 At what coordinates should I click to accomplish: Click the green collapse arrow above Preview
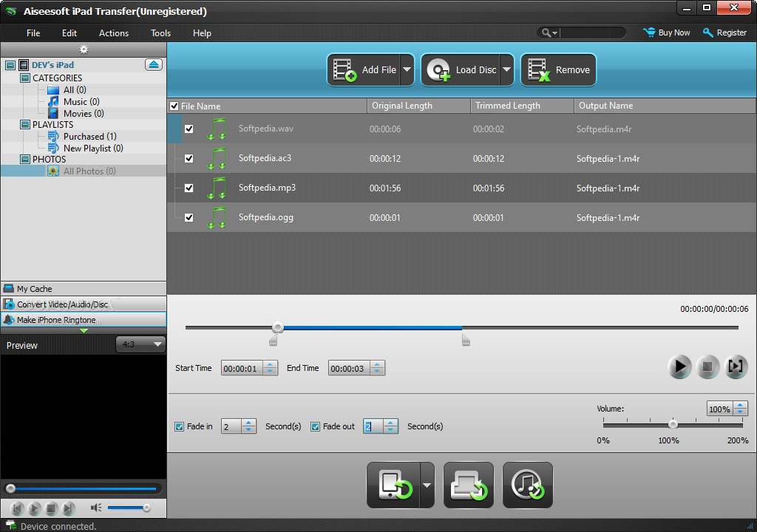pos(84,331)
